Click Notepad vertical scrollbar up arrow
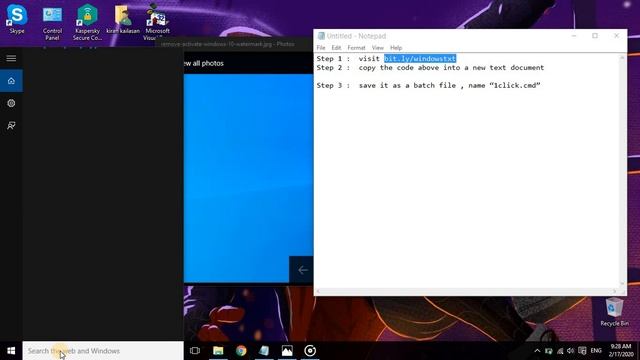 [x=622, y=58]
